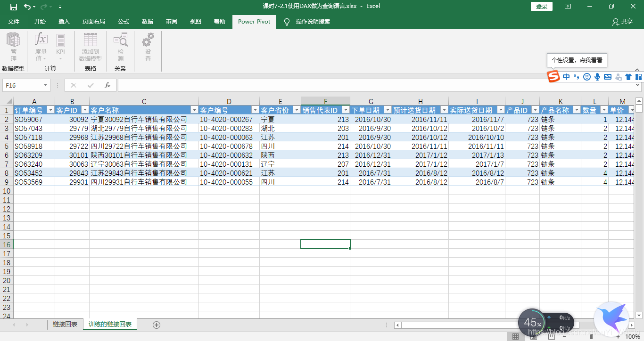Click the 个性设置，点我看看 tooltip
This screenshot has width=644, height=341.
pos(577,60)
